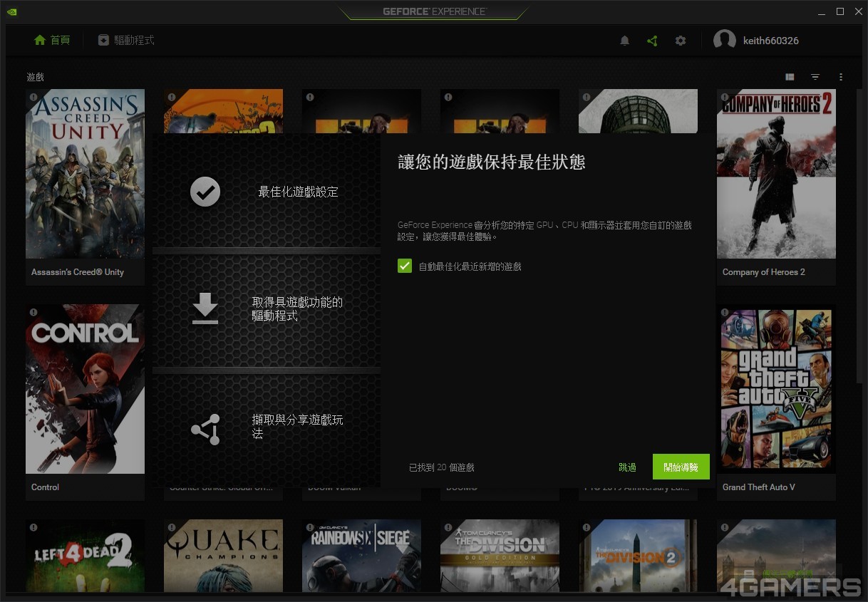Switch to the 驅動程式 drivers tab
This screenshot has width=868, height=602.
126,40
